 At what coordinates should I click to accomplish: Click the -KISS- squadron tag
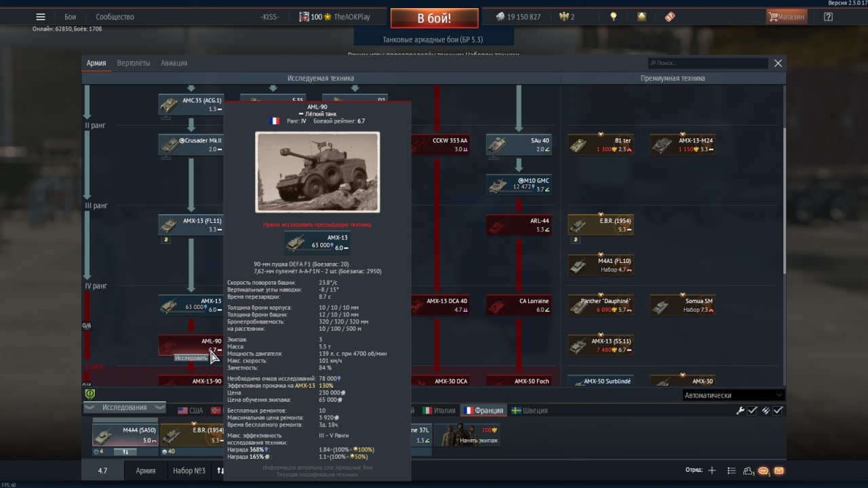[x=269, y=17]
